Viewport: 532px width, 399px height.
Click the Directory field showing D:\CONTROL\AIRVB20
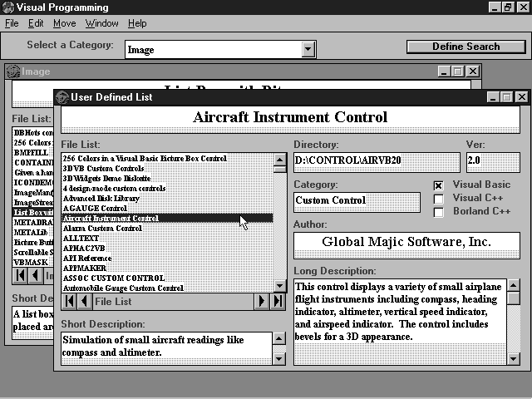[376, 160]
